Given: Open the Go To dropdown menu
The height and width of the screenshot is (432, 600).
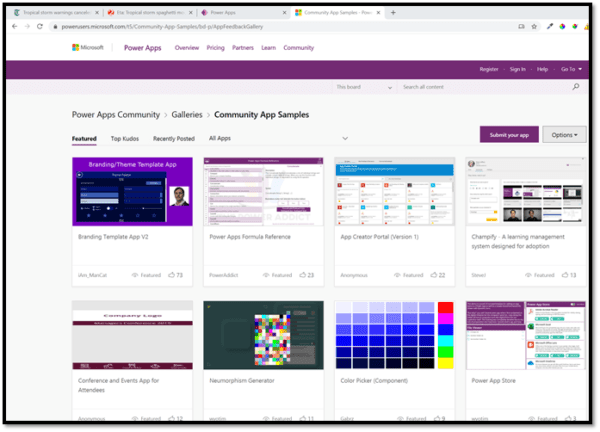Looking at the screenshot, I should tap(571, 69).
